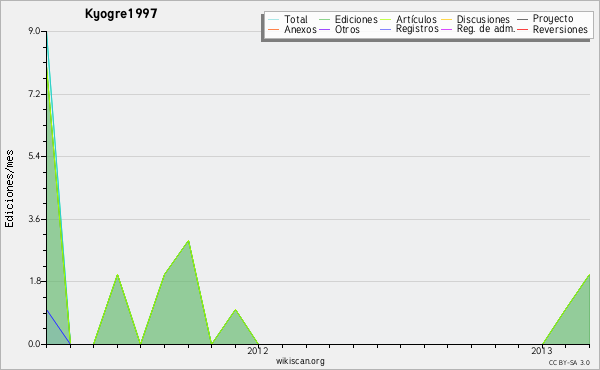Click the red Reversiones line swatch
Screen dimensions: 600x370
click(x=522, y=29)
